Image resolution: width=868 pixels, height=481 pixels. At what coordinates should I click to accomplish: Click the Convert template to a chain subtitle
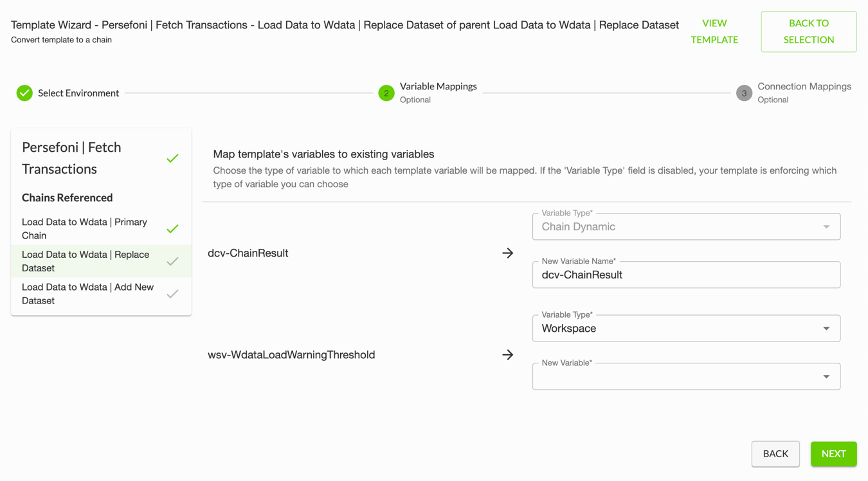61,40
